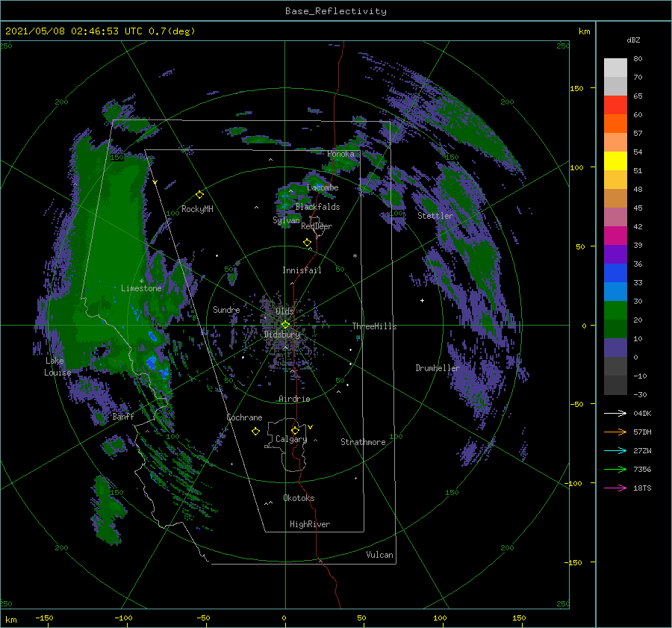Click the Strathmore city label
Screen dimensions: 672x628
pyautogui.click(x=363, y=442)
